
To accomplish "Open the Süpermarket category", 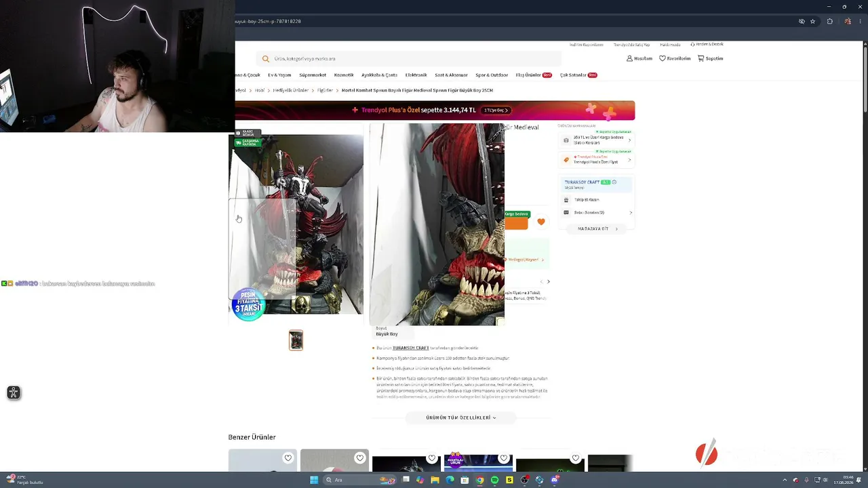I will click(x=313, y=75).
